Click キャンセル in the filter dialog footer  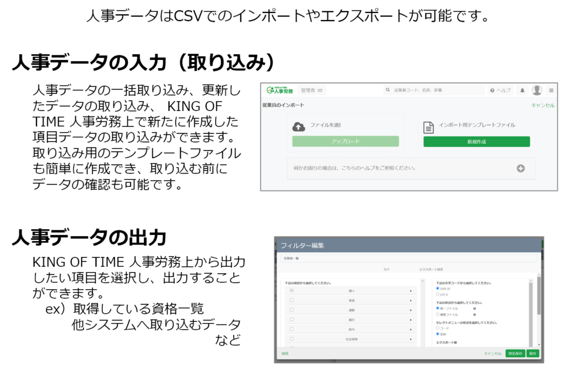point(493,353)
